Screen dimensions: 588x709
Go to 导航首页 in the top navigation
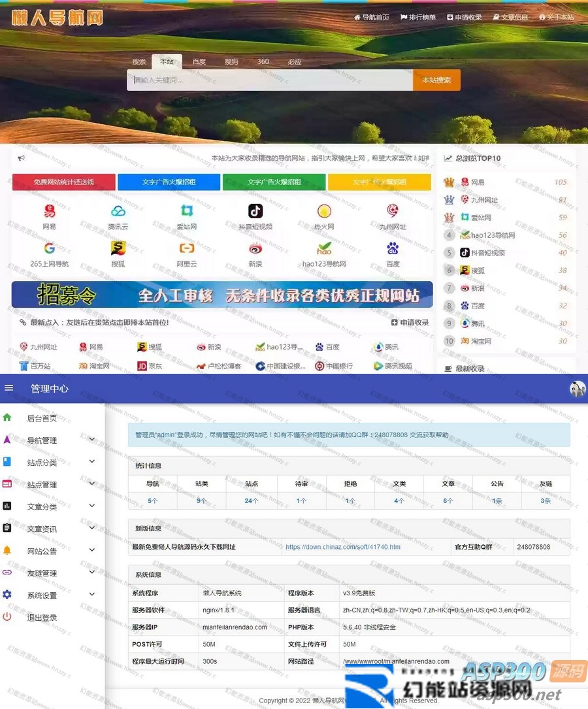372,17
